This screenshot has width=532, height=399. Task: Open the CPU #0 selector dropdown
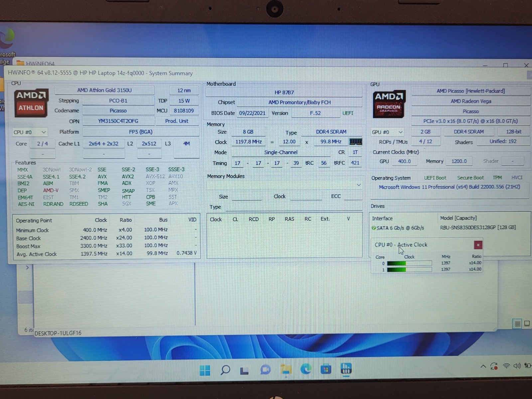[x=30, y=132]
